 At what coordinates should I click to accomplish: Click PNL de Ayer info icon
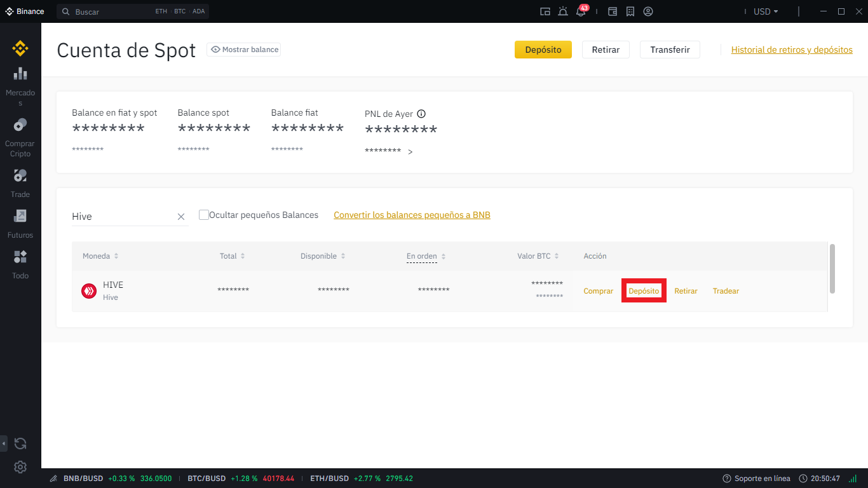(x=421, y=114)
